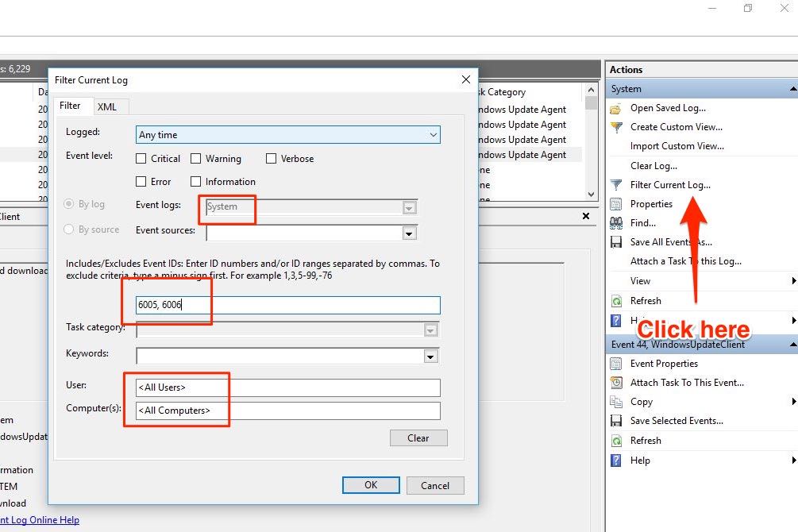Copy the selected WindowsUpdateClient event

click(x=641, y=402)
